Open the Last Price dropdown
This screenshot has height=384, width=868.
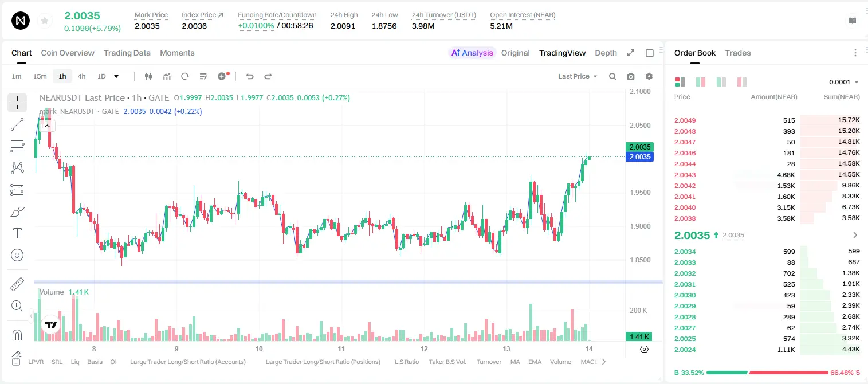[578, 76]
